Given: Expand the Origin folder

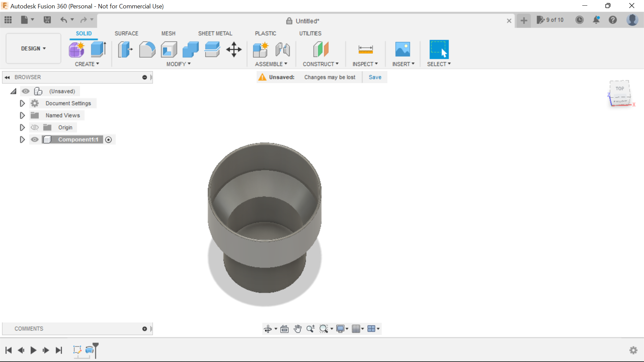Looking at the screenshot, I should click(x=22, y=128).
